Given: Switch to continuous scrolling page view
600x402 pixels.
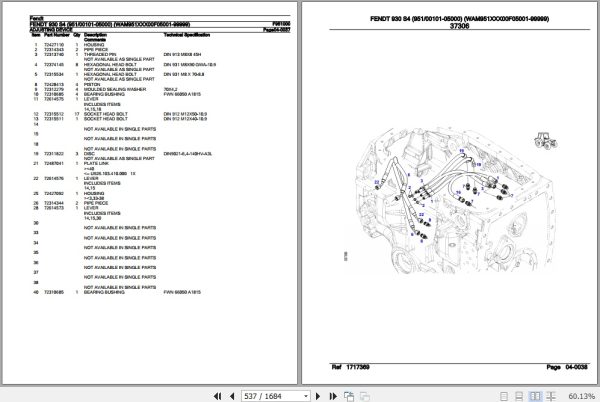Looking at the screenshot, I should pos(519,396).
